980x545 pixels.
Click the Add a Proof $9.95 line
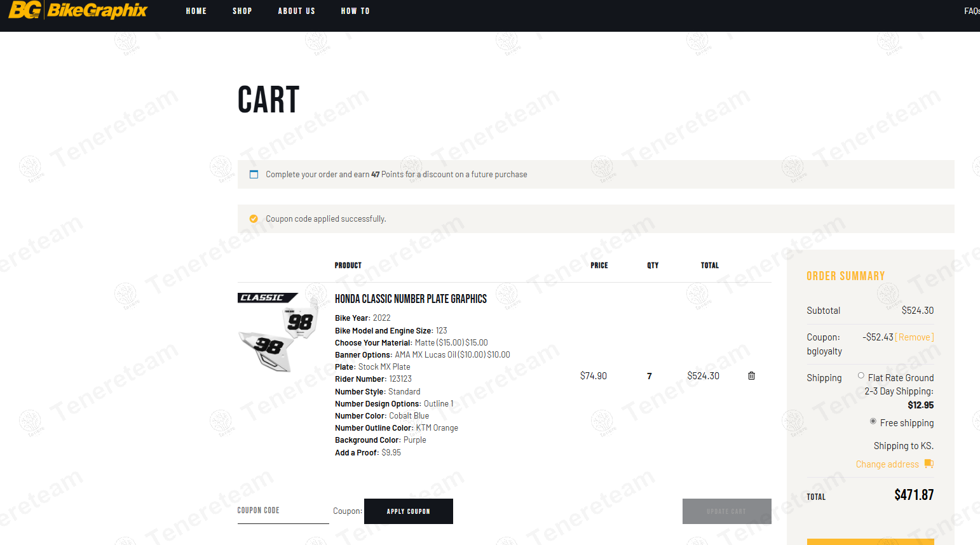[368, 453]
